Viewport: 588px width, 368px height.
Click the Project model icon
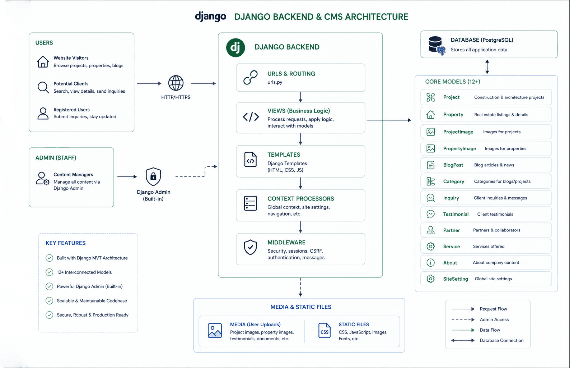point(431,97)
